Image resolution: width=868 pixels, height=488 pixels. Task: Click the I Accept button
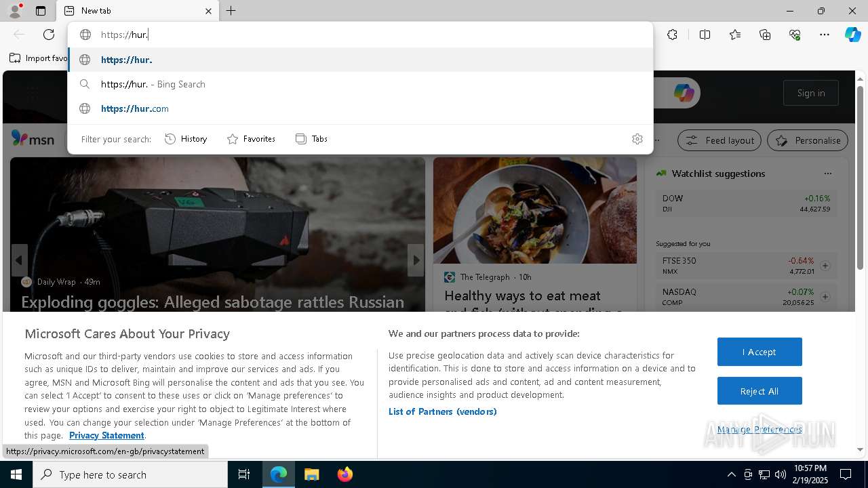point(759,352)
